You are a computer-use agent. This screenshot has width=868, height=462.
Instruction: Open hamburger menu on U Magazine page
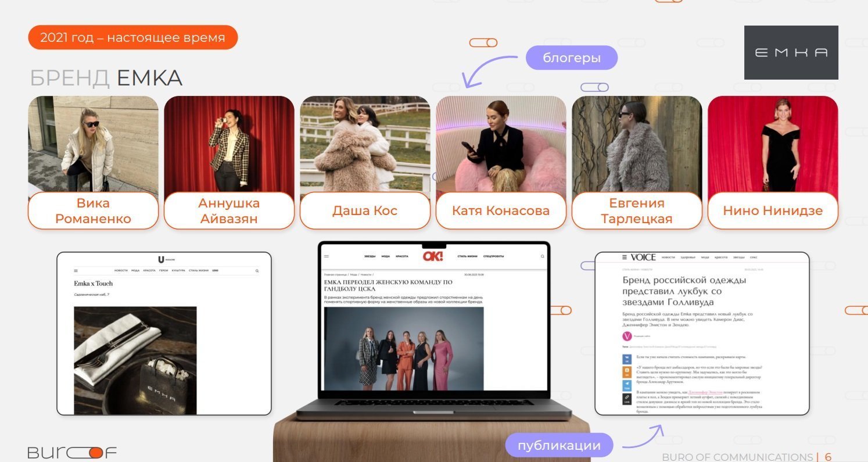(76, 271)
